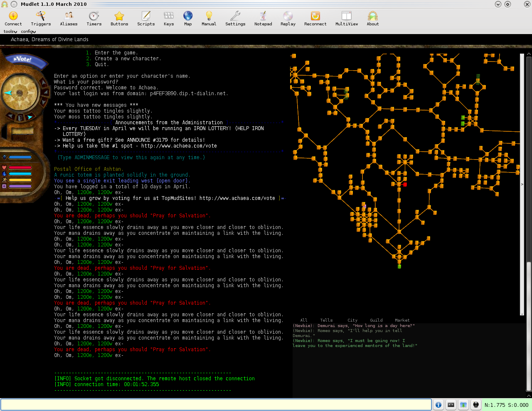This screenshot has height=411, width=532.
Task: Expand the config dropdown
Action: click(28, 32)
